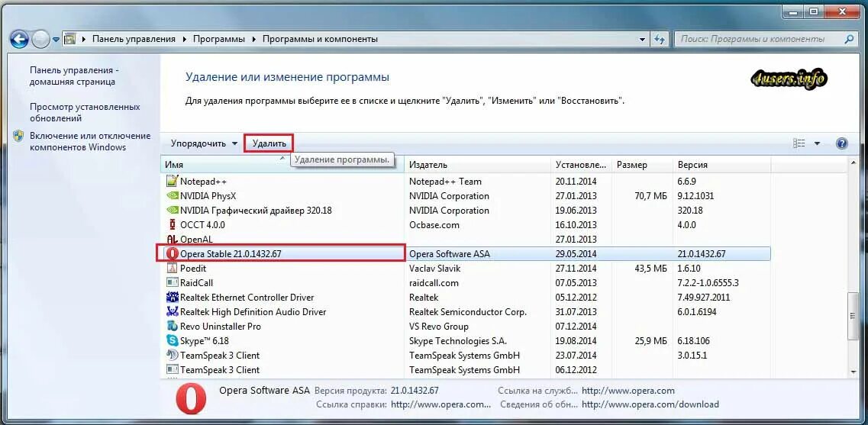Expand the view options dropdown arrow

[x=817, y=143]
